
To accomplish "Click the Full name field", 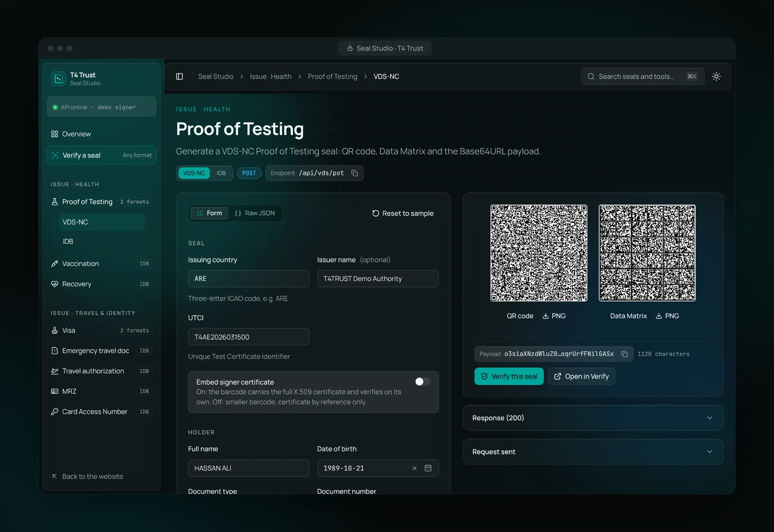I will (249, 468).
